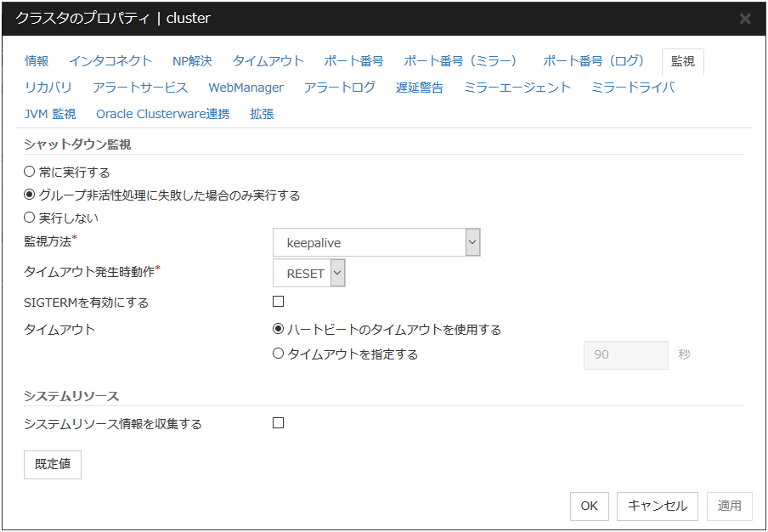Viewport: 768px width, 532px height.
Task: Open the タイムアウト tab
Action: (268, 61)
